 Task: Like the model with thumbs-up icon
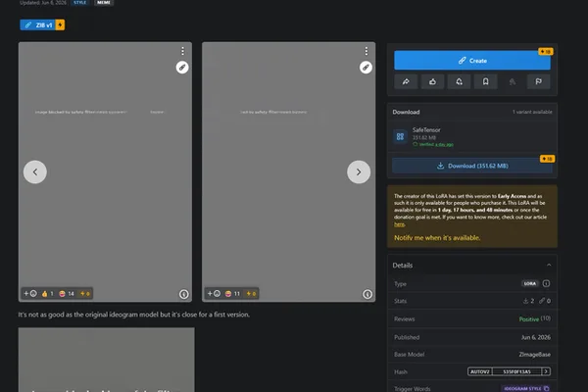tap(432, 81)
